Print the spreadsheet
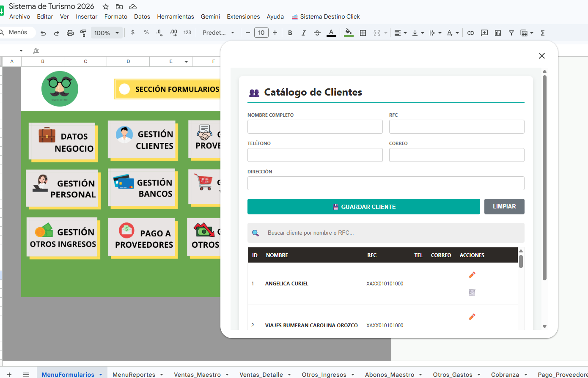Viewport: 588px width, 378px height. 70,33
